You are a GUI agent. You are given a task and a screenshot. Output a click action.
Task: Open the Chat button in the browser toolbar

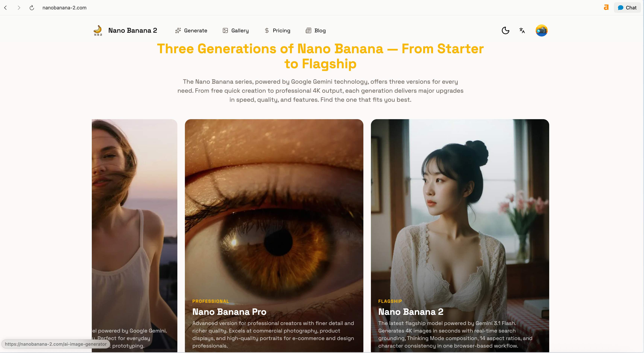click(627, 8)
